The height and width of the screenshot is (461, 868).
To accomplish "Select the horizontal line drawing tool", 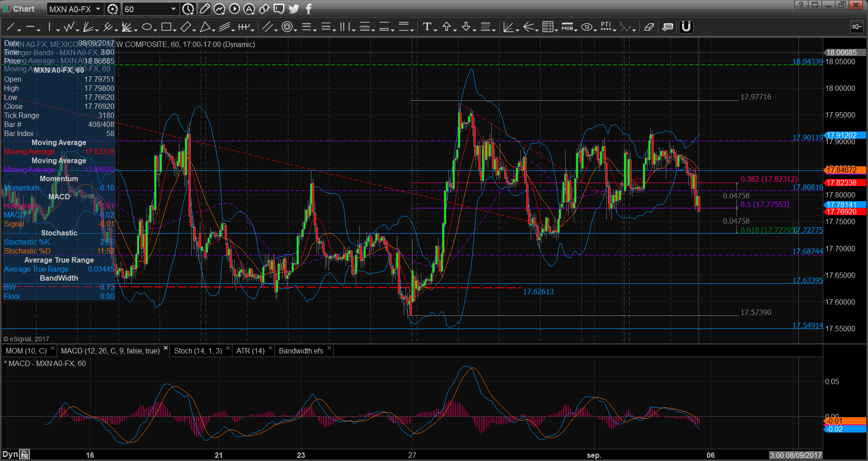I will (30, 27).
